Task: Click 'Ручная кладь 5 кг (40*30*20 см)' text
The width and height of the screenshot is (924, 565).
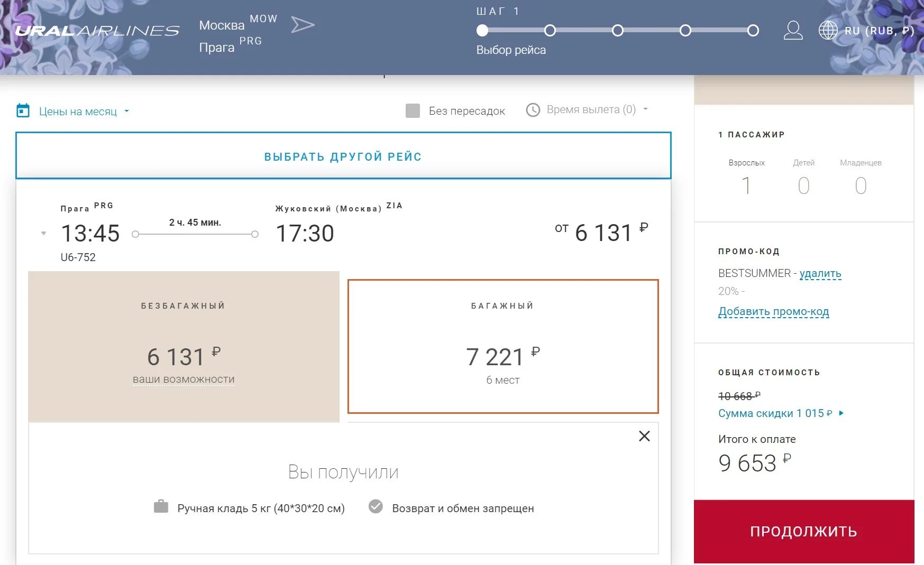Action: pyautogui.click(x=261, y=508)
